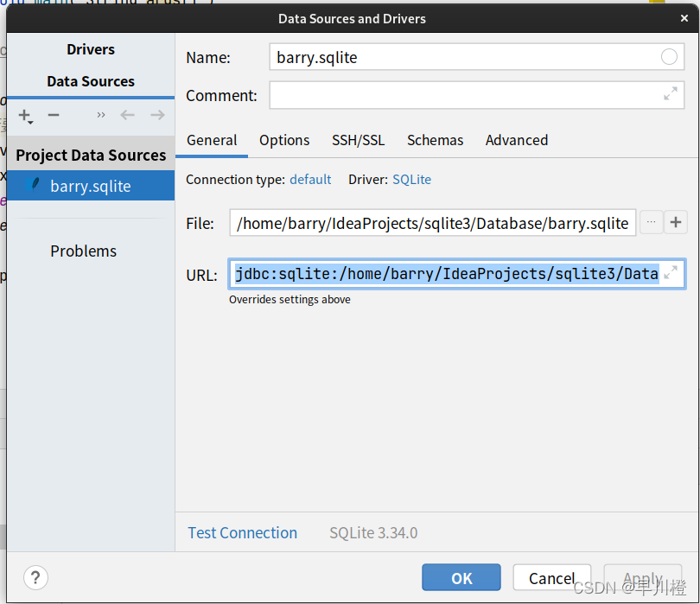700x604 pixels.
Task: Open the SQLite driver selector
Action: pos(411,180)
